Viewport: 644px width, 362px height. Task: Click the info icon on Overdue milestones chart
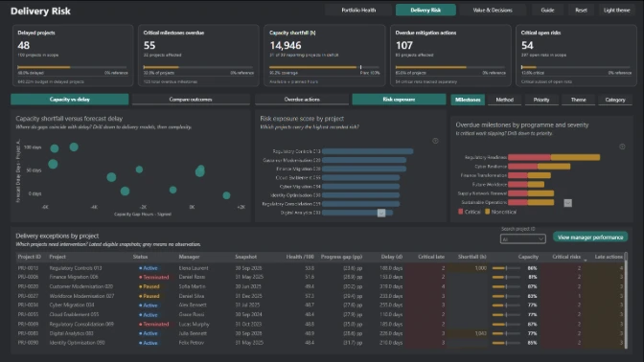pyautogui.click(x=622, y=147)
